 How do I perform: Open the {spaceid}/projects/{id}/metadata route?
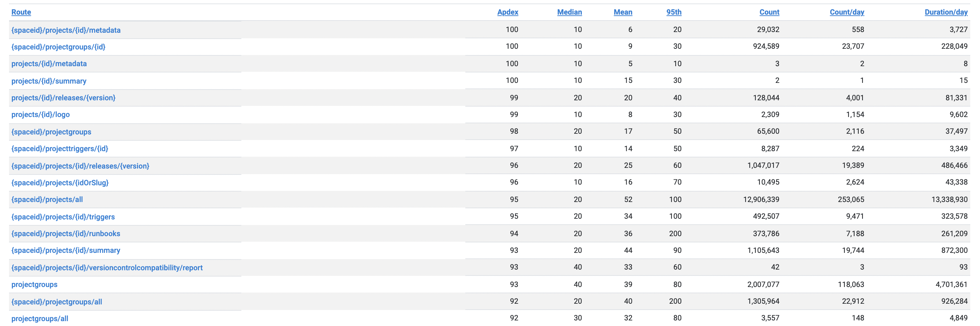click(66, 30)
